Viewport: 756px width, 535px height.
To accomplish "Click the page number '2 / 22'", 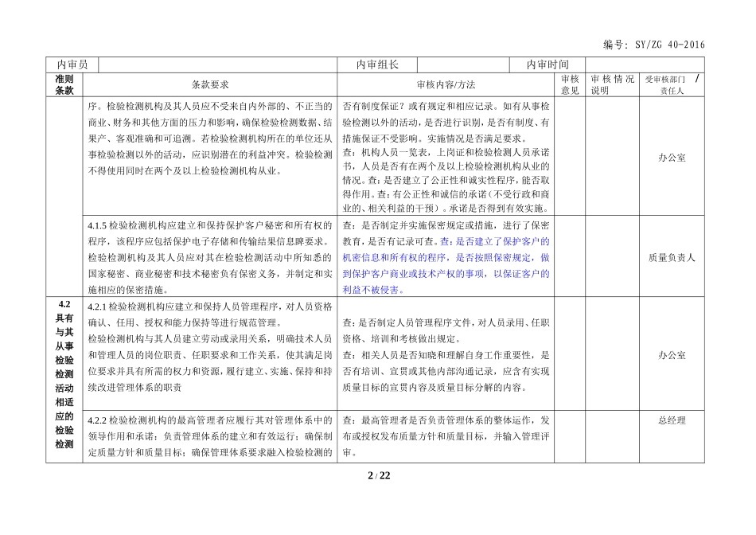I will point(379,475).
